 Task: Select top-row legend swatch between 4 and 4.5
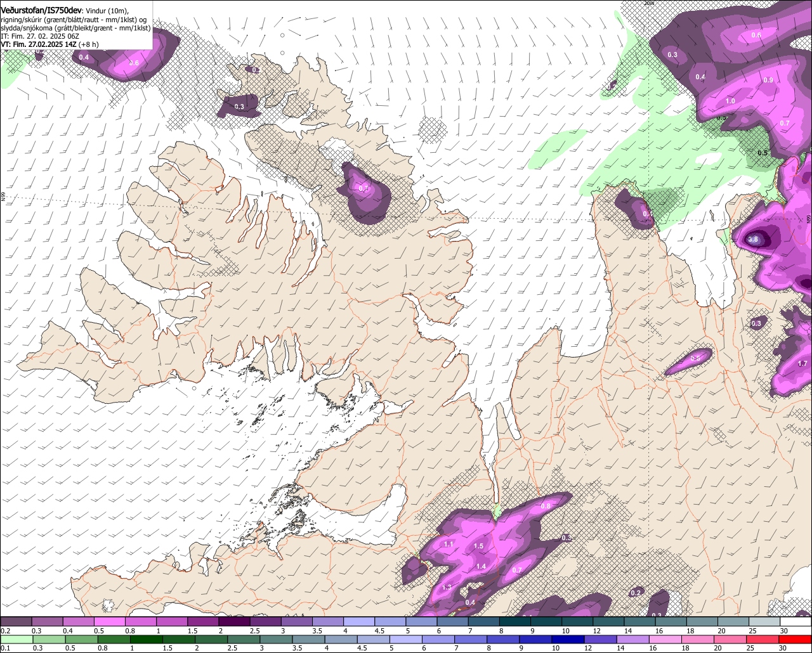(359, 621)
